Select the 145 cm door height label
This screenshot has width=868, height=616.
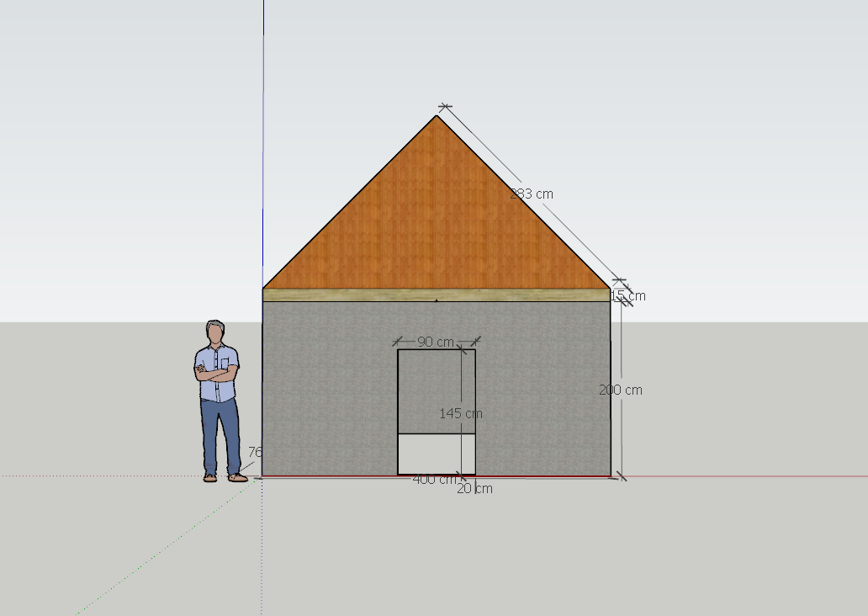click(x=460, y=413)
